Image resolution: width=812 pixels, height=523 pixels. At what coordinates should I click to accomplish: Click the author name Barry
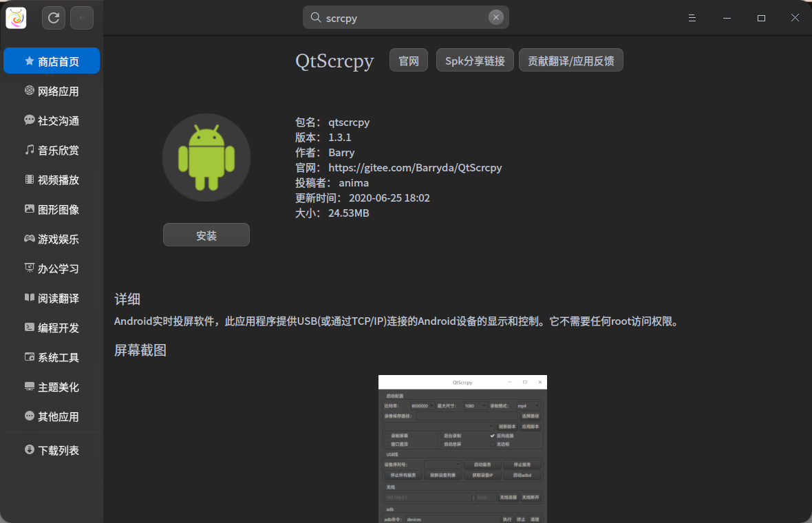click(341, 153)
